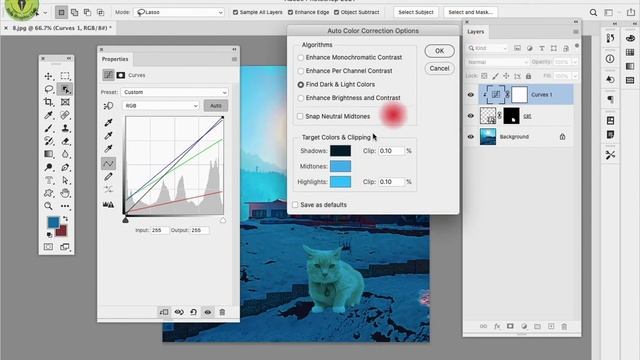The width and height of the screenshot is (640, 360).
Task: Select Find Dark & Light Colors option
Action: click(336, 84)
